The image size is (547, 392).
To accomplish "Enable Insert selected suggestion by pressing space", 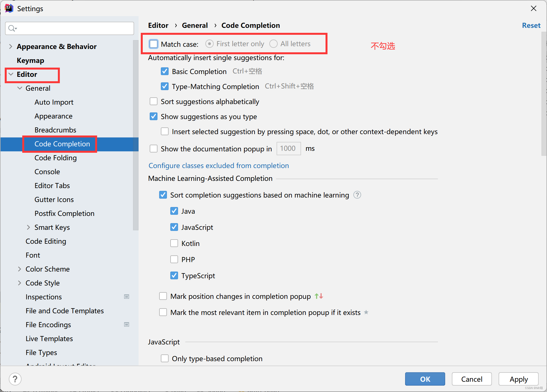I will 165,131.
